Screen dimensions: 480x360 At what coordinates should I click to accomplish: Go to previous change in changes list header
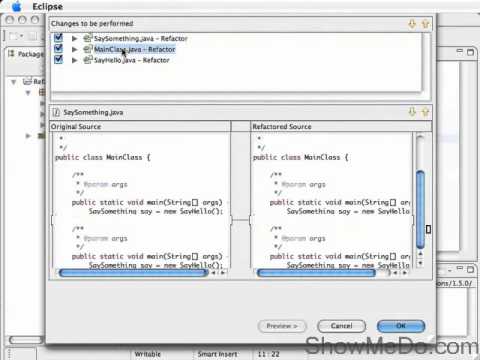[425, 24]
